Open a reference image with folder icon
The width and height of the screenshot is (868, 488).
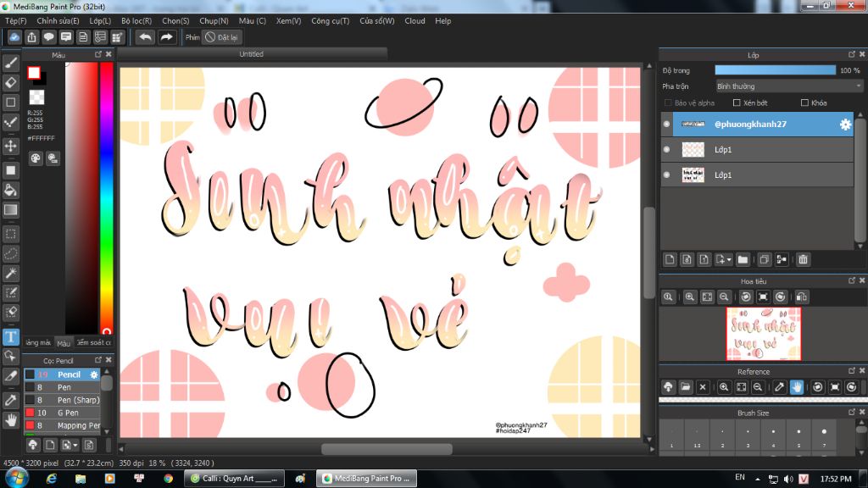[685, 387]
